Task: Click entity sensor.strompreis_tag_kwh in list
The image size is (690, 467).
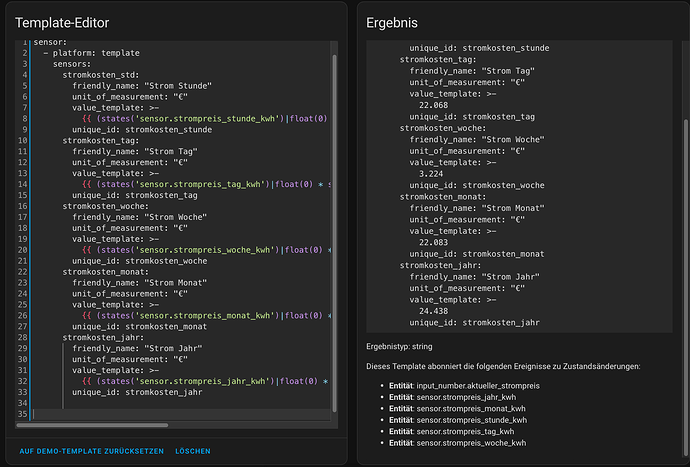Action: coord(465,431)
